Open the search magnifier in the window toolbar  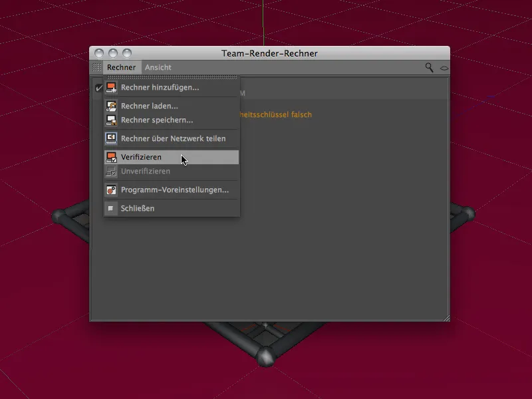click(429, 68)
